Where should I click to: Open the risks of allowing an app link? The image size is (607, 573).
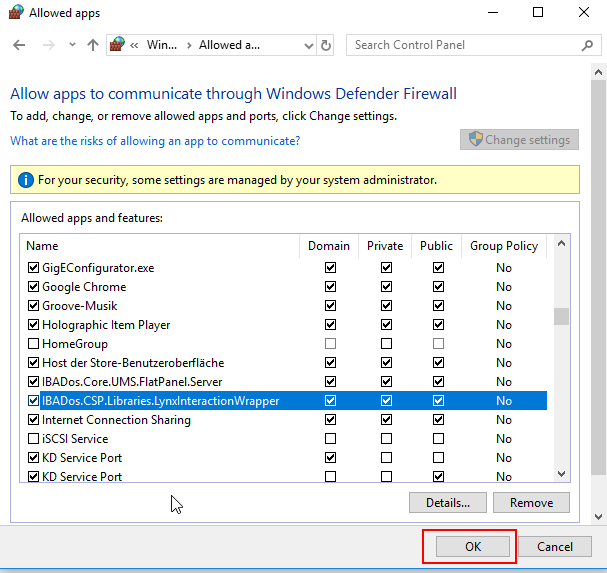click(x=155, y=141)
